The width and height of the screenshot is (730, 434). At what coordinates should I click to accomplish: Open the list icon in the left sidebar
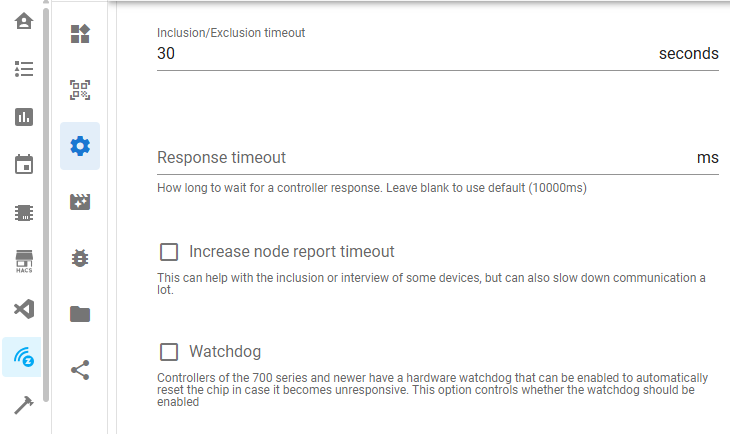[24, 69]
